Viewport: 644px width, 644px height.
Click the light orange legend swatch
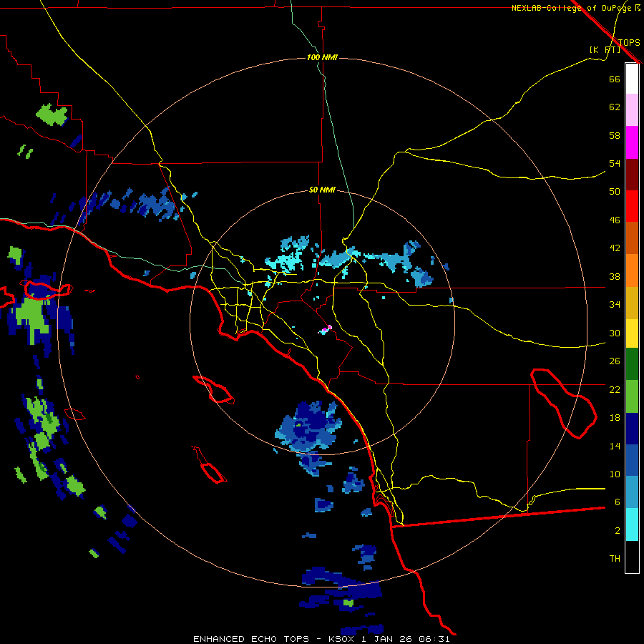coord(632,270)
